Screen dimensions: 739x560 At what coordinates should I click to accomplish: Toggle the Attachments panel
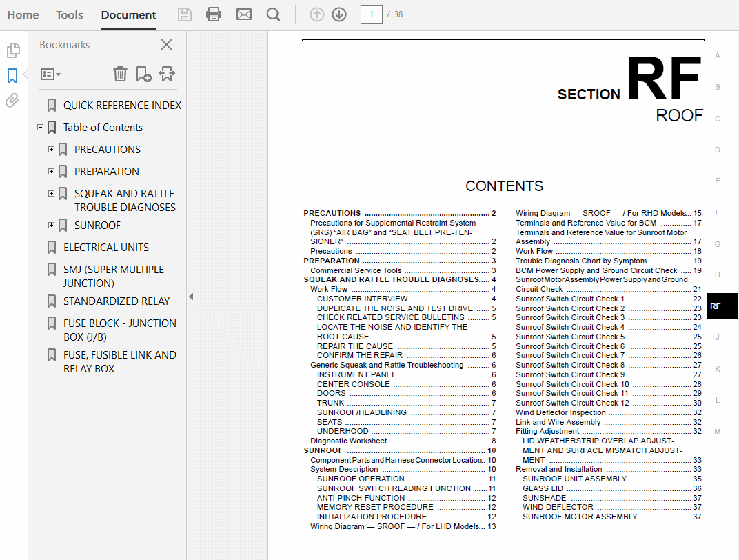(12, 101)
